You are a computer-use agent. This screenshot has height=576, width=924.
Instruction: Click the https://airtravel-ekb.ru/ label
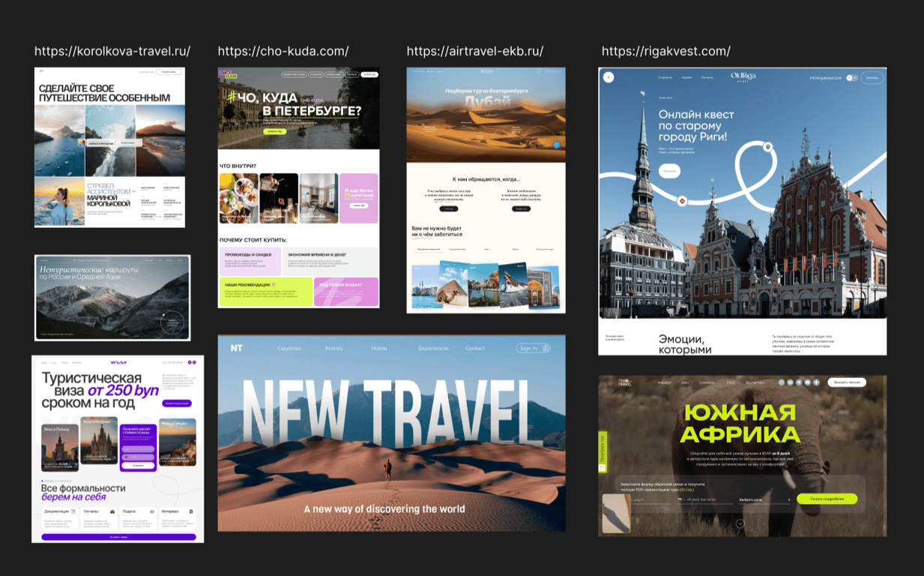tap(475, 51)
